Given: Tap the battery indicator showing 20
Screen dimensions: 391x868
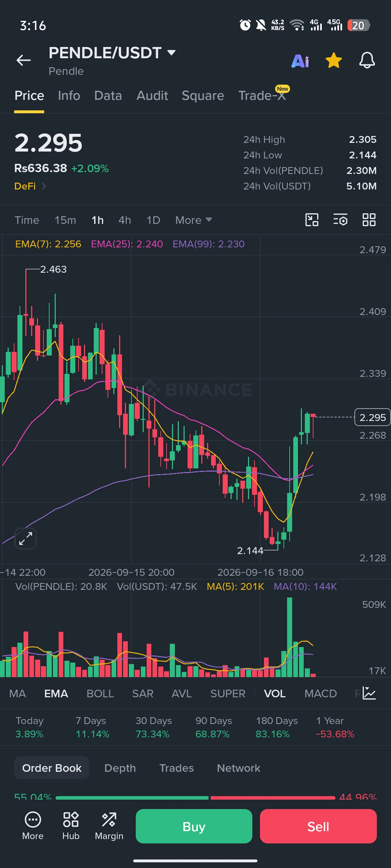Looking at the screenshot, I should tap(358, 25).
